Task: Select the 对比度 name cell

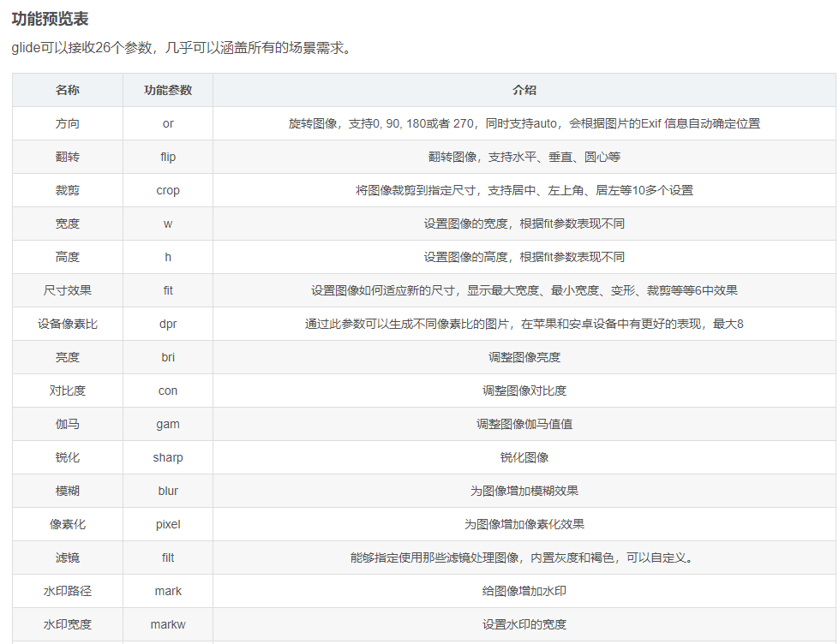Action: (x=68, y=391)
